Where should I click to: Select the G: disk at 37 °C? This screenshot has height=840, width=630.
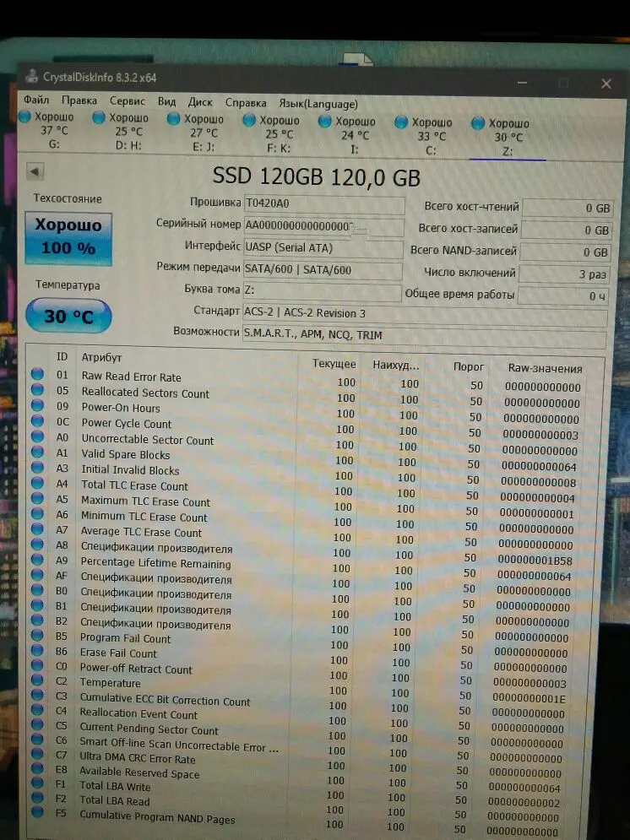click(46, 130)
